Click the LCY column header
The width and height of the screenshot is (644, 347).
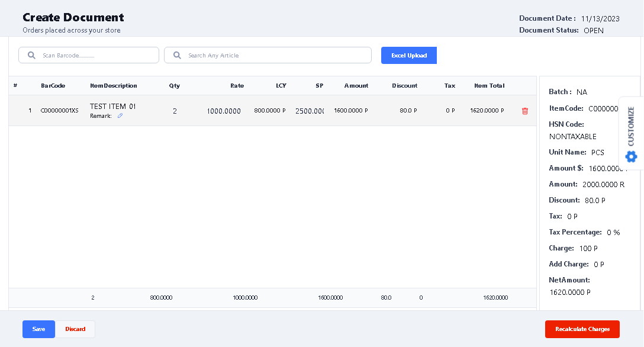point(281,85)
